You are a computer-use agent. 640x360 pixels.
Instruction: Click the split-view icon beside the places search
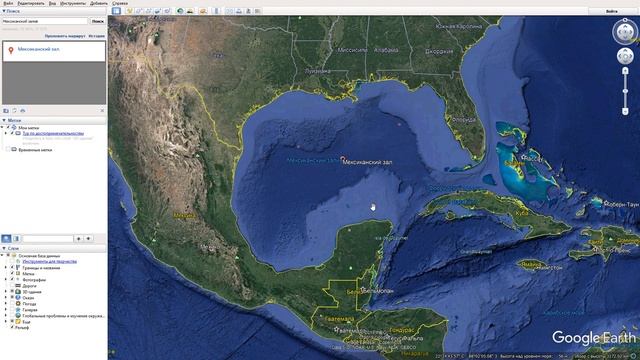[16, 239]
